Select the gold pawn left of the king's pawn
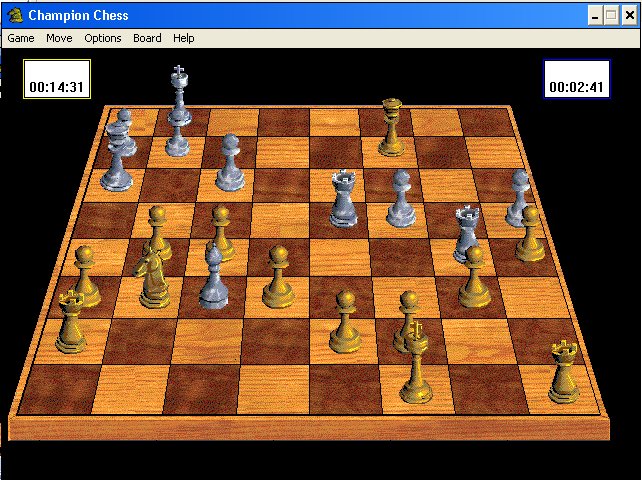Viewport: 642px width, 480px height. click(x=345, y=322)
